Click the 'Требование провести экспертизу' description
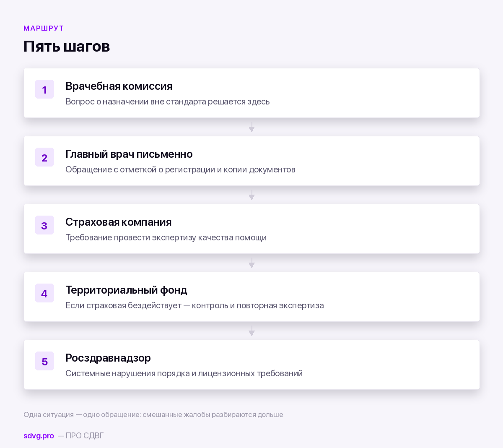503x448 pixels. (166, 237)
